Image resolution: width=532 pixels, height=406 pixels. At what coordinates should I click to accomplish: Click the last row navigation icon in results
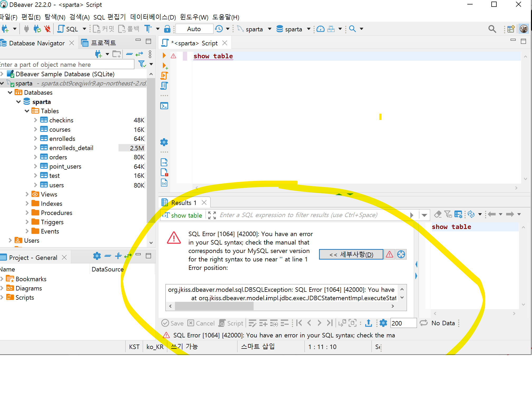(x=330, y=323)
